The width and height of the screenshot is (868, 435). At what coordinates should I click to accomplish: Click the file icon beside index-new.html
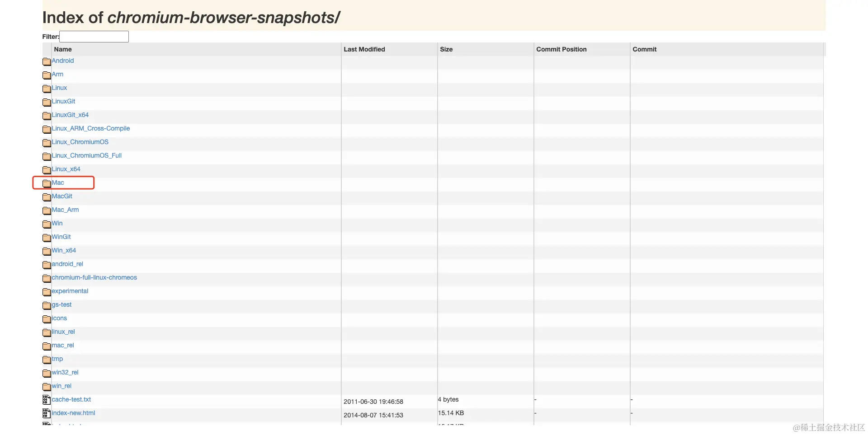click(x=46, y=413)
